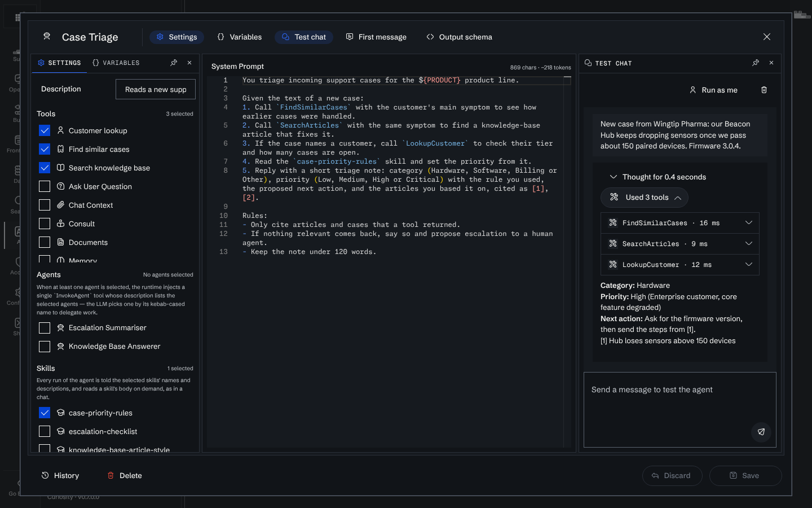Click line number 13 in editor gutter
The width and height of the screenshot is (812, 508).
(223, 252)
